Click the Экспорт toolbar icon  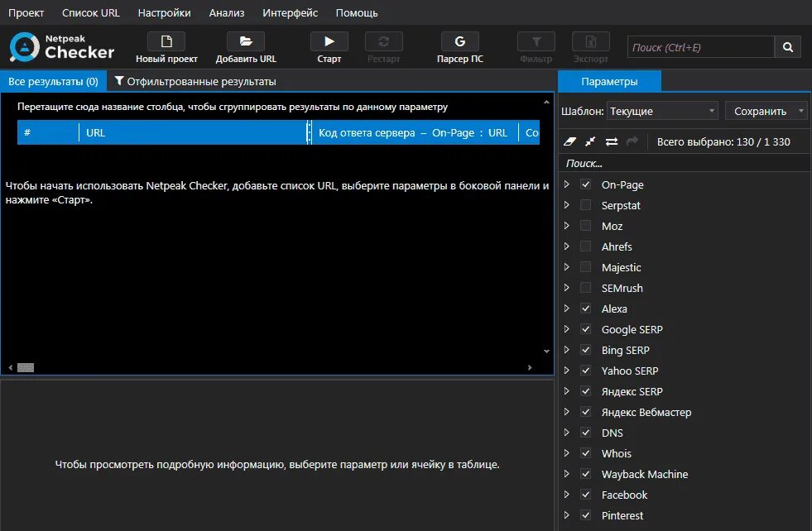[590, 41]
